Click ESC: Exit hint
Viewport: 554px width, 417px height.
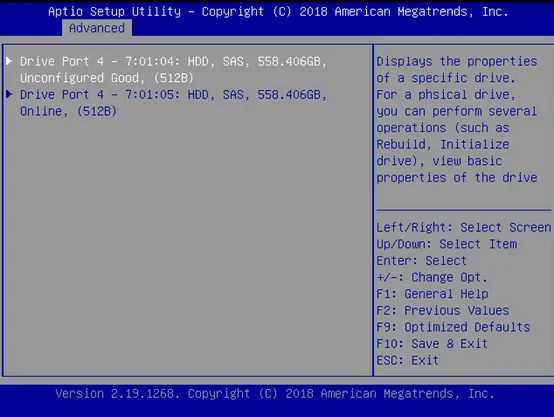[x=407, y=360]
